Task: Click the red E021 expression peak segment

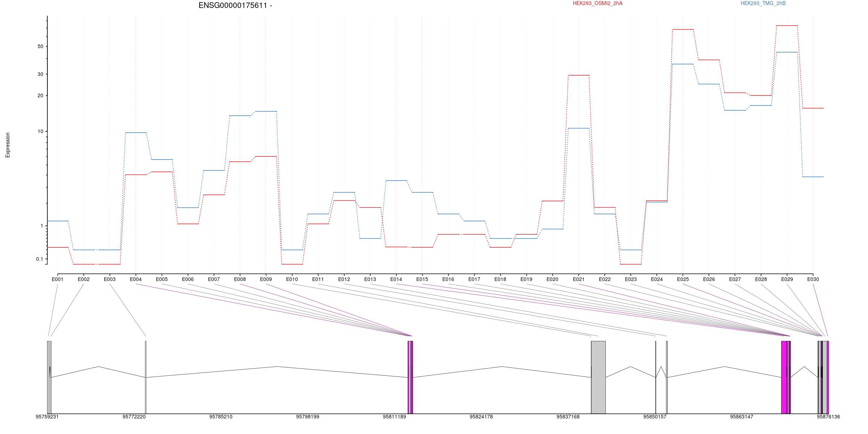Action: point(579,75)
